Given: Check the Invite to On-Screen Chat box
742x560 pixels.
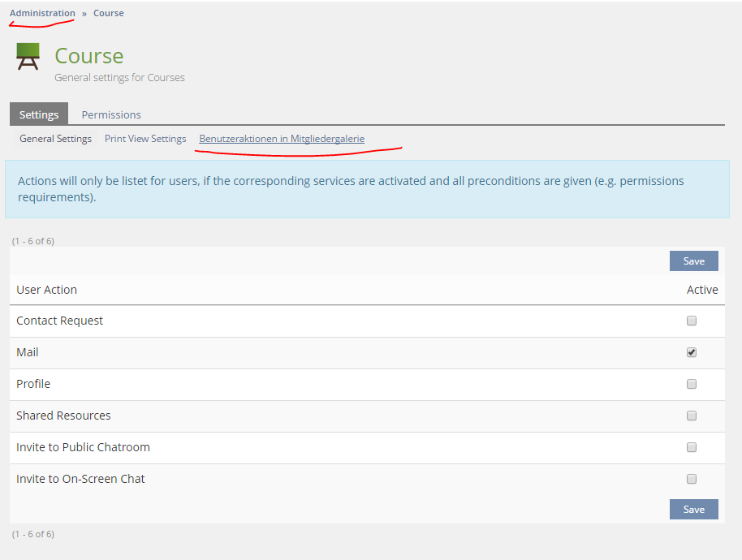Looking at the screenshot, I should coord(692,479).
